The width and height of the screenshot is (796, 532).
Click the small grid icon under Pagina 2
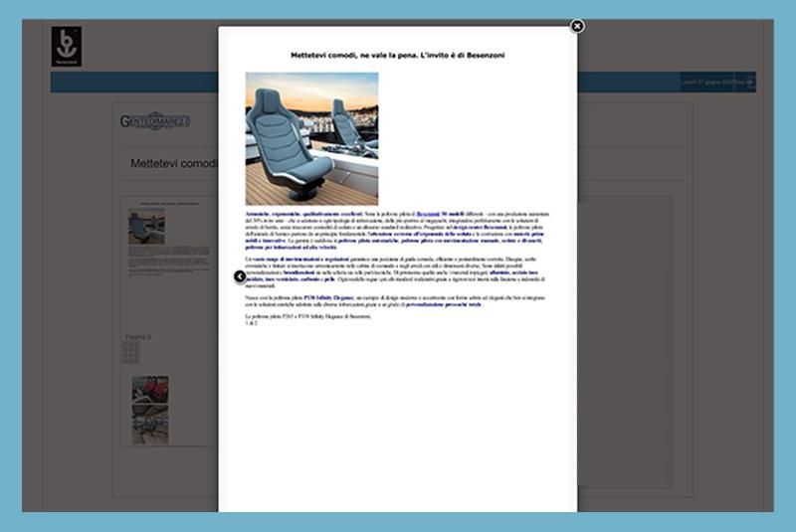point(130,353)
